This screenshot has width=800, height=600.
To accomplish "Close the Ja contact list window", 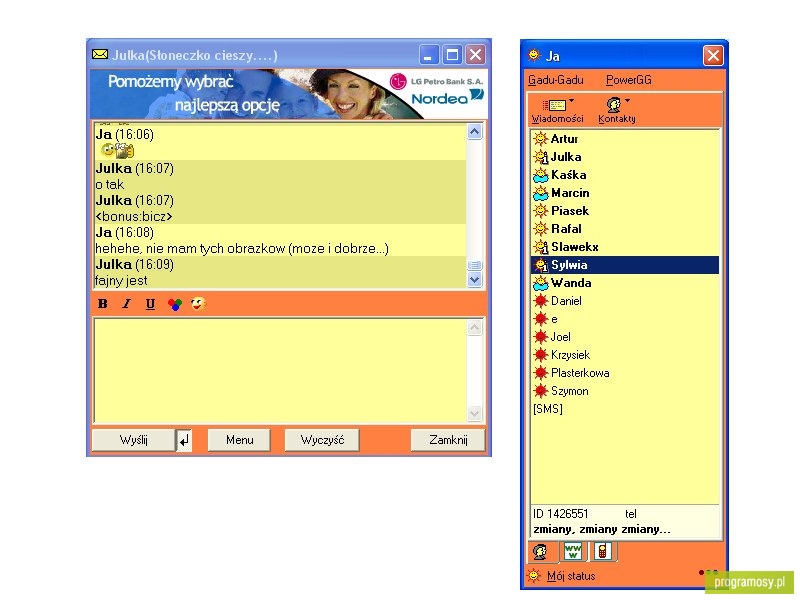I will pyautogui.click(x=713, y=55).
